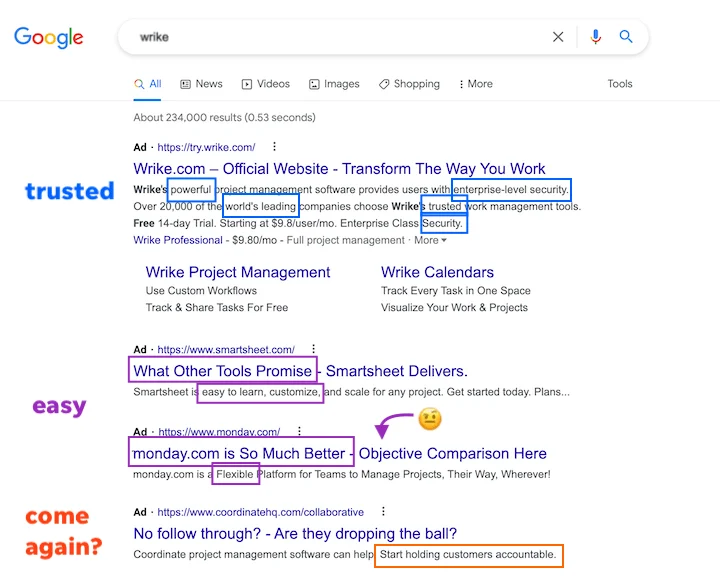Open the Tools options

point(620,84)
